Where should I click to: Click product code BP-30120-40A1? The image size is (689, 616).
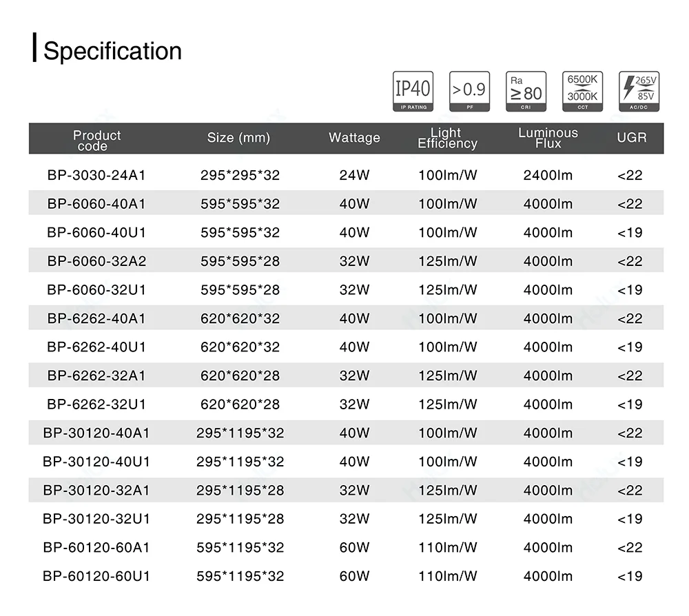(x=96, y=433)
